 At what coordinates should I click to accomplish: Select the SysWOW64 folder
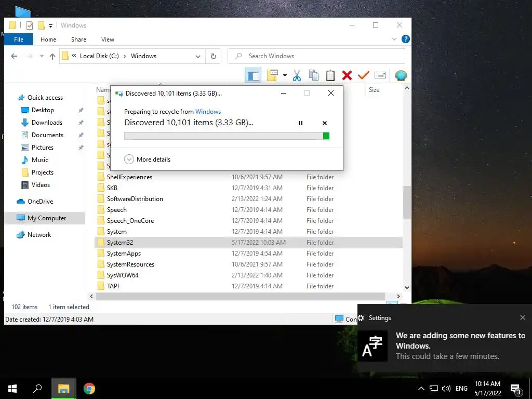point(123,275)
